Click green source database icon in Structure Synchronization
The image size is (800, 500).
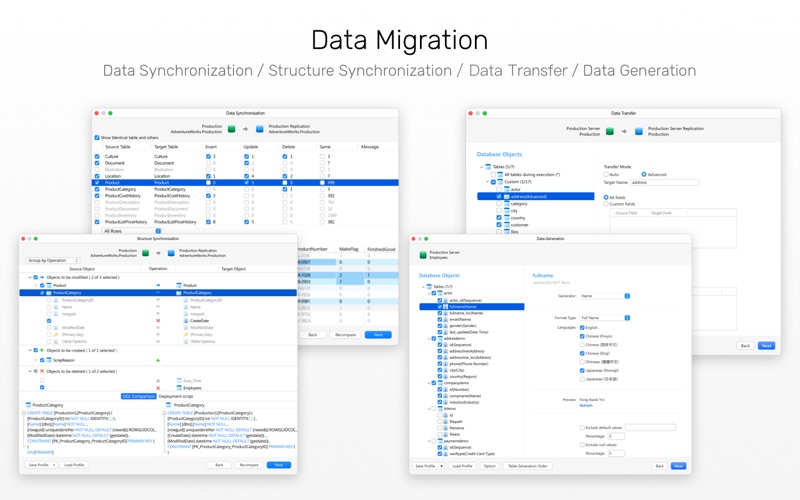[x=145, y=253]
